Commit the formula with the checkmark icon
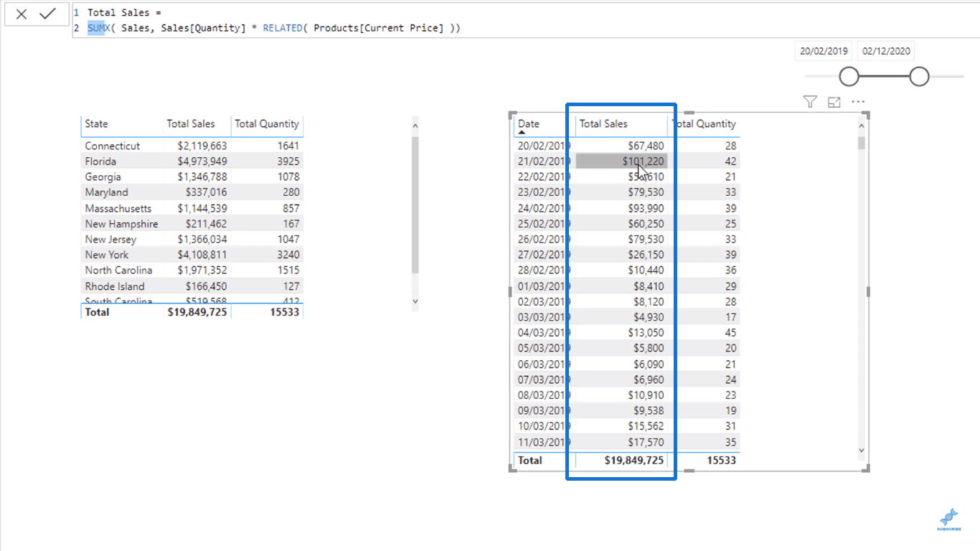 pyautogui.click(x=48, y=14)
